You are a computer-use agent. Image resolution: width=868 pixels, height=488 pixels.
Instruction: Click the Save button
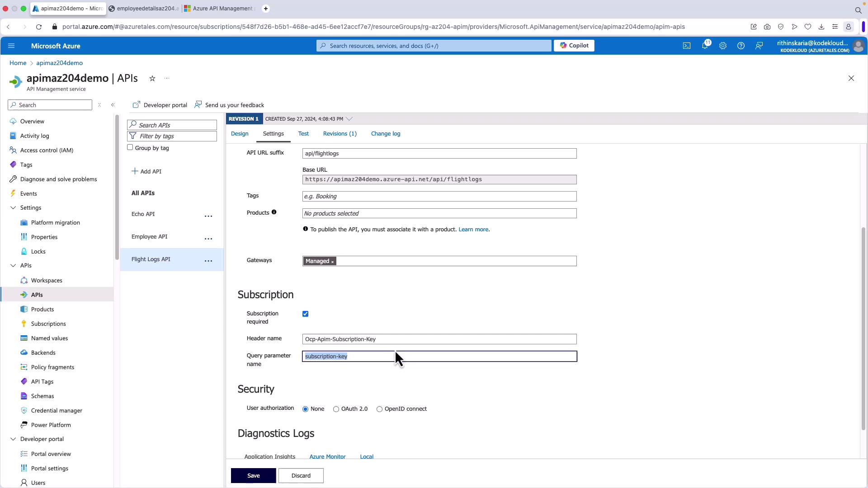tap(253, 475)
